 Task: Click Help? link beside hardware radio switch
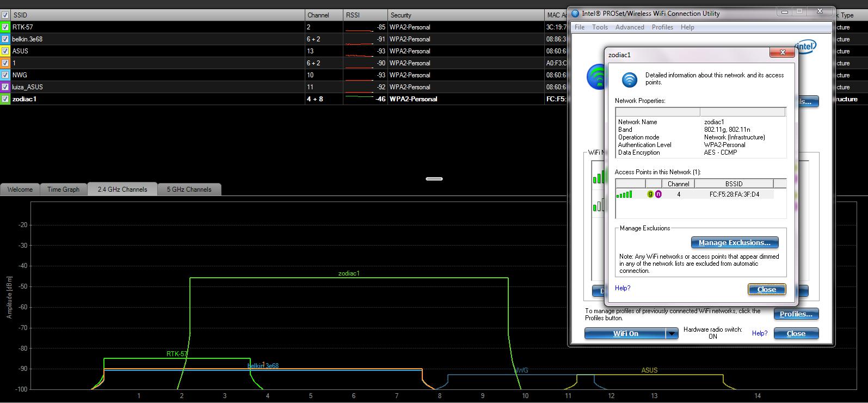[x=760, y=333]
